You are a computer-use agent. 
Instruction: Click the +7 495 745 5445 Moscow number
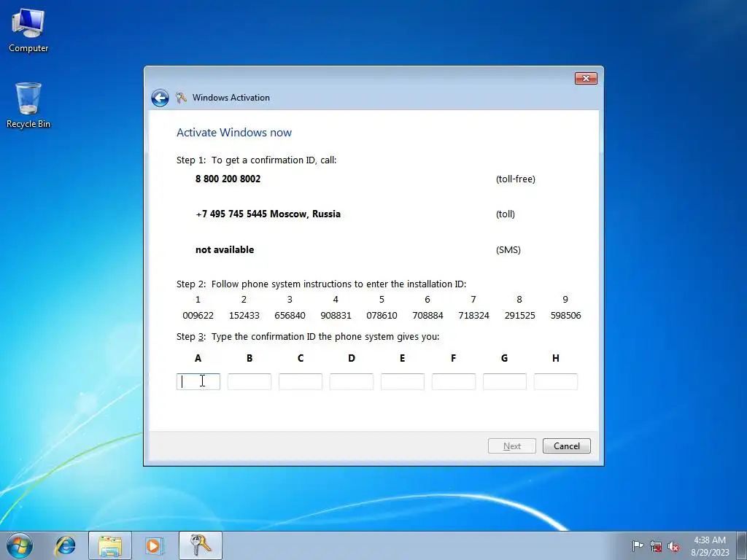268,214
